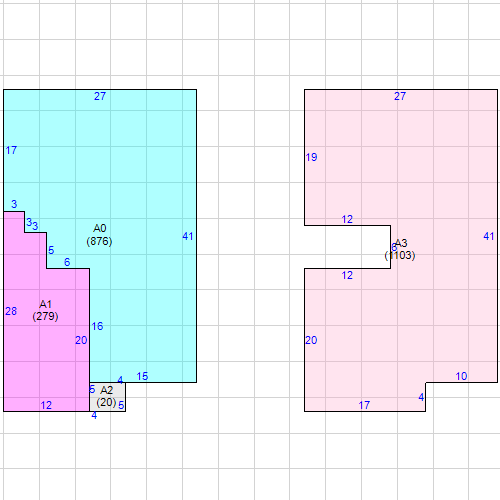Click dimension 19 on A3's left edge
Image resolution: width=500 pixels, height=500 pixels.
(x=311, y=157)
